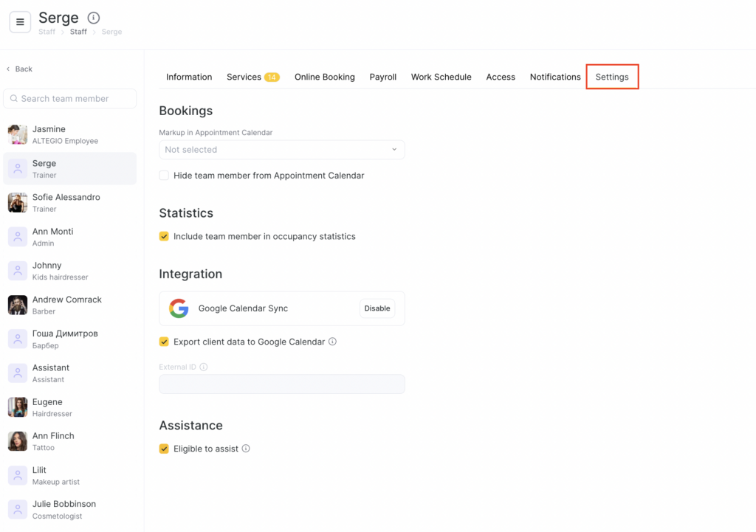
Task: Click info icon beside Eligible to assist
Action: coord(246,449)
